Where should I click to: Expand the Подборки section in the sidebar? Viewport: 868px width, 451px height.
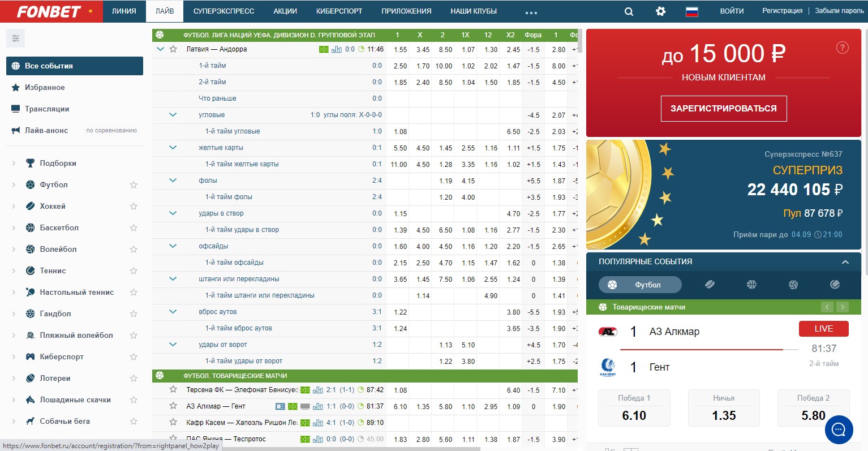pyautogui.click(x=14, y=163)
